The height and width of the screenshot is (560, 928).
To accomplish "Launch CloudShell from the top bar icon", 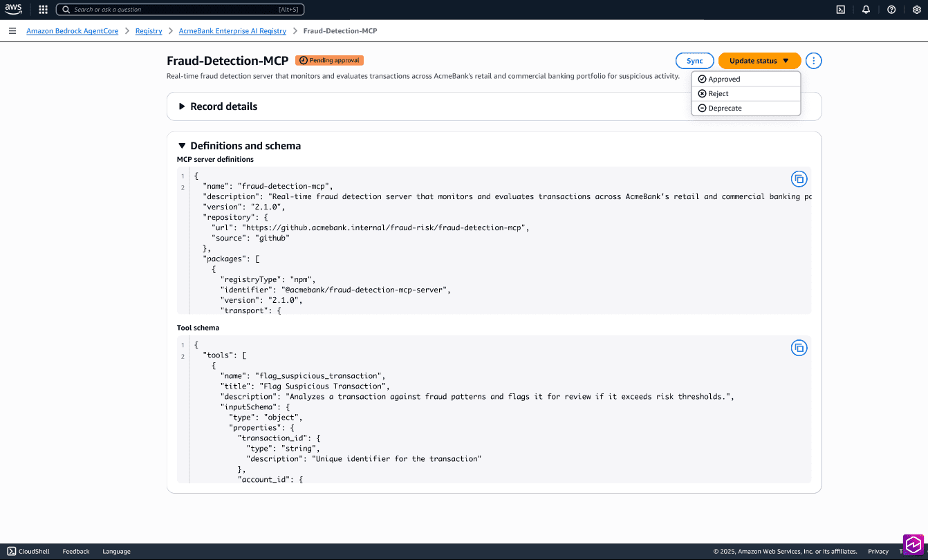I will tap(840, 10).
